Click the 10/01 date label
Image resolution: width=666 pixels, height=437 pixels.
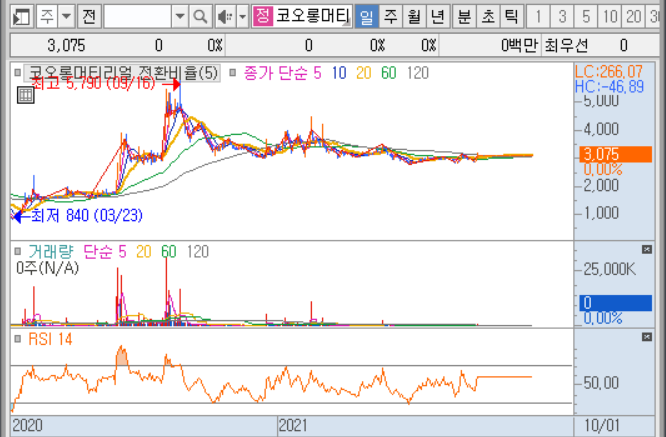tap(602, 425)
